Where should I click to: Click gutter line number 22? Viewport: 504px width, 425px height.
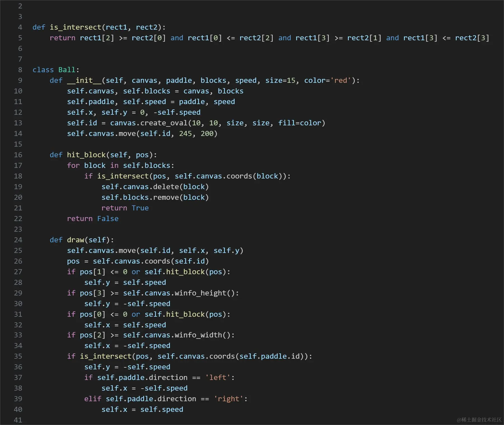[x=18, y=219]
